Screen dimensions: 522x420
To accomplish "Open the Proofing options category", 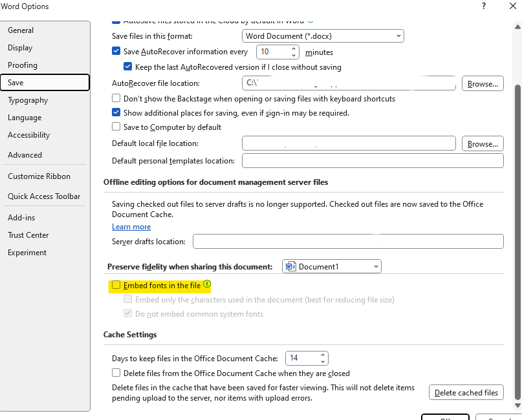I will [45, 65].
